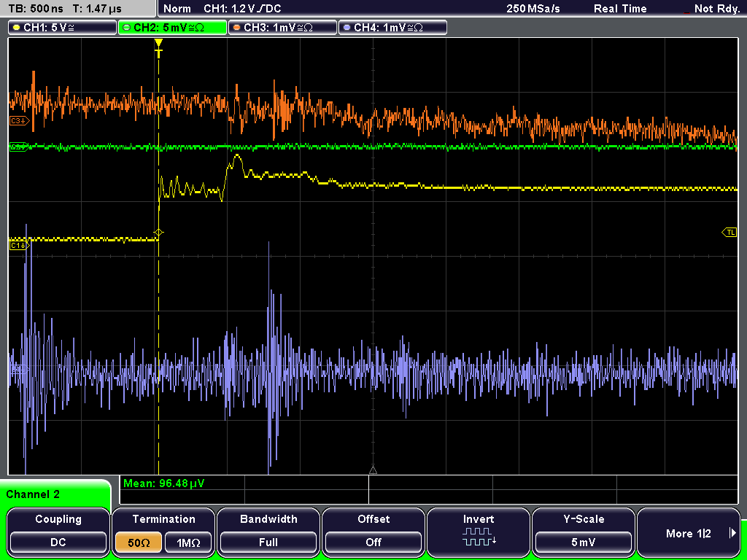Open the Y-Scale 5 mV setting
Image resolution: width=747 pixels, height=560 pixels.
pos(583,532)
